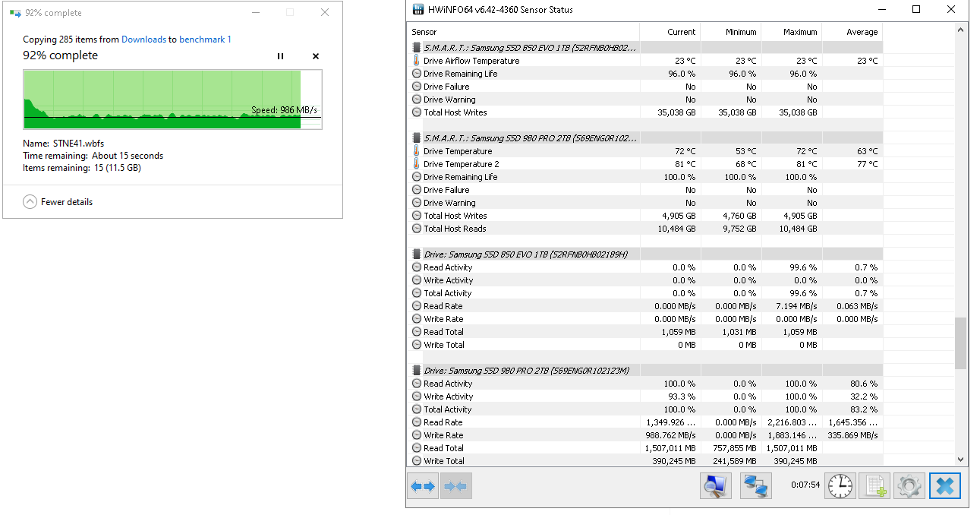This screenshot has height=515, width=980.
Task: Click the 92% complete heading in copy dialog
Action: (x=61, y=55)
